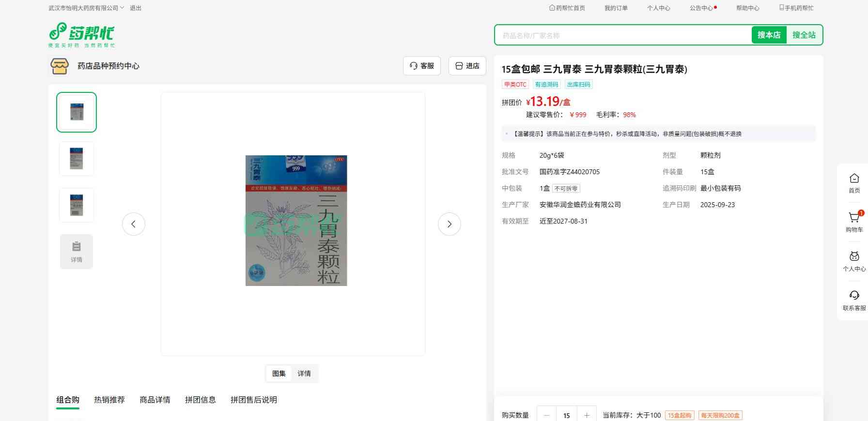The height and width of the screenshot is (421, 868).
Task: Click the drug name search input field
Action: (x=622, y=35)
